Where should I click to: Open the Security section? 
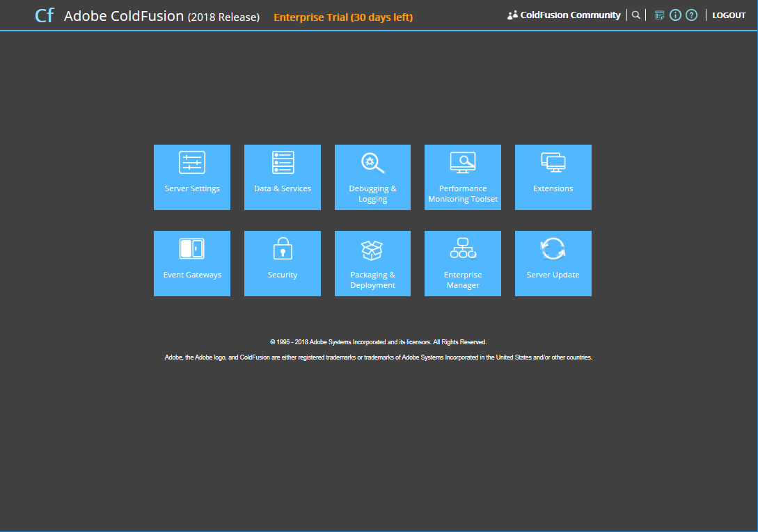pos(282,263)
